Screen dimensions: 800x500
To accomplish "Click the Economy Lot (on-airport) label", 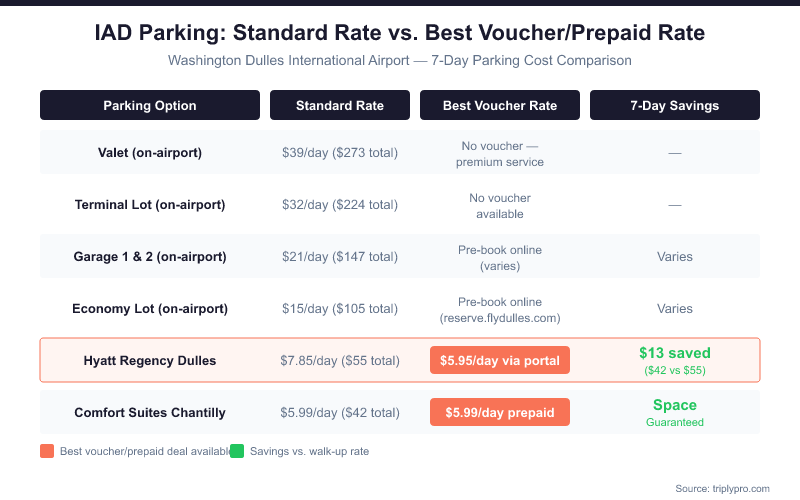I will [150, 309].
